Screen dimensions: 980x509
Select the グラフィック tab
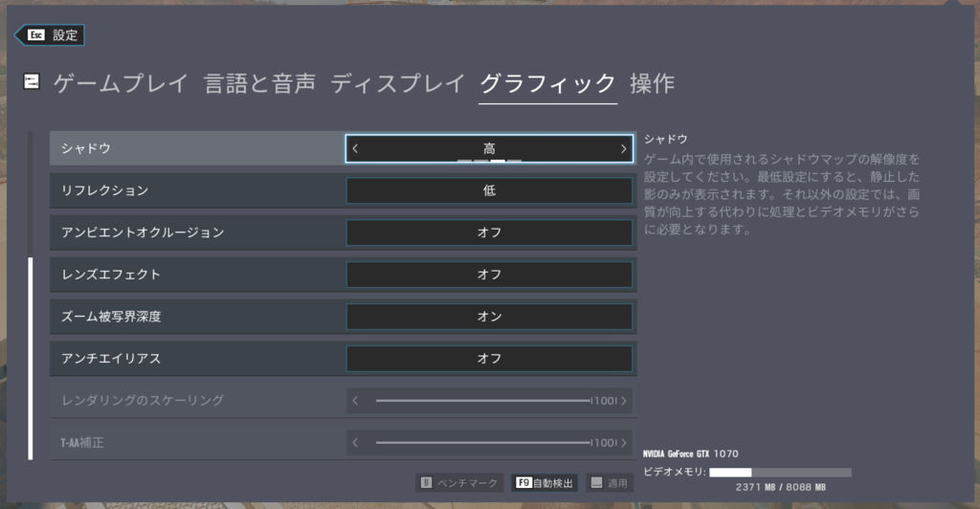pos(547,83)
